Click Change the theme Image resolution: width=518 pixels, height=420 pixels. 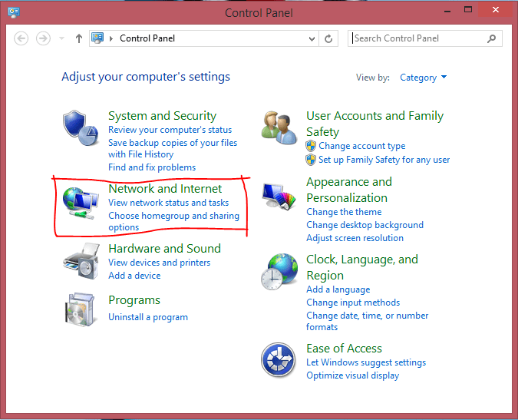click(x=344, y=212)
